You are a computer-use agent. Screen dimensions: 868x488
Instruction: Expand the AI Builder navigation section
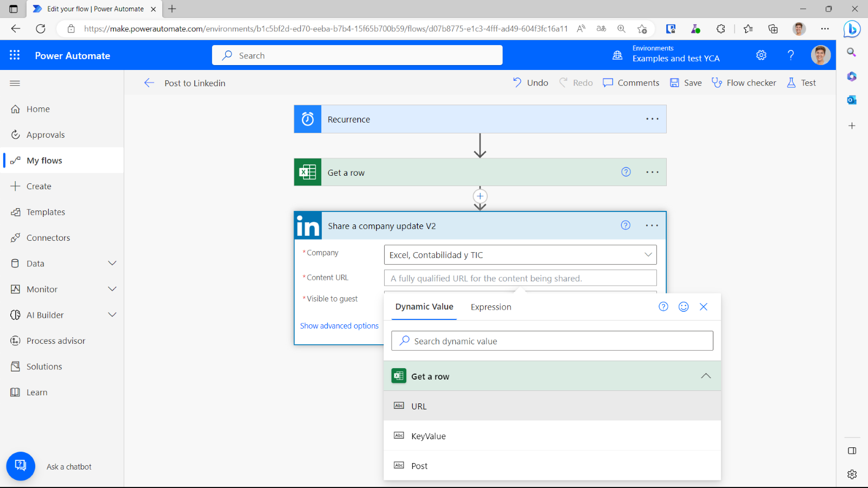(112, 315)
